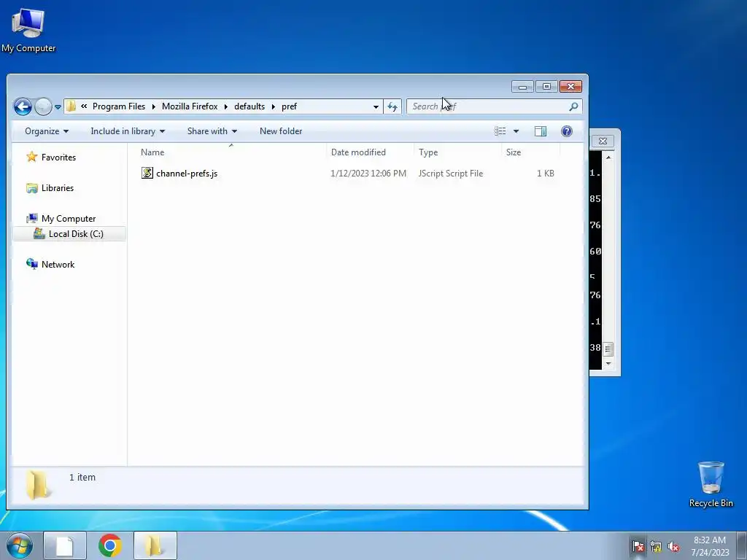Image resolution: width=747 pixels, height=560 pixels.
Task: Select My Computer in navigation pane
Action: (x=69, y=219)
